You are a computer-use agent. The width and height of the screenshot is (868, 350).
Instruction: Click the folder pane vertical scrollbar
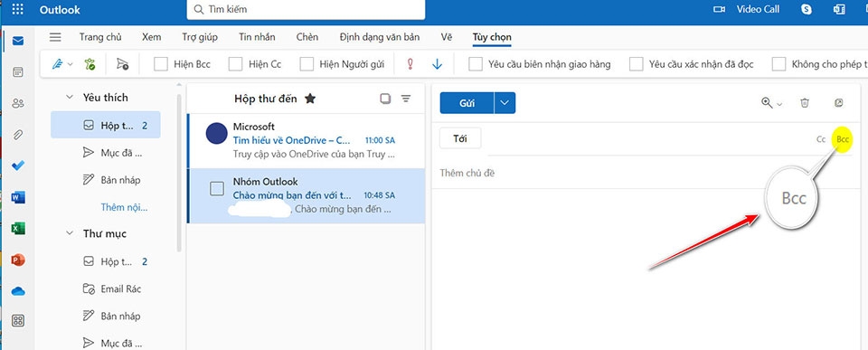[x=178, y=172]
